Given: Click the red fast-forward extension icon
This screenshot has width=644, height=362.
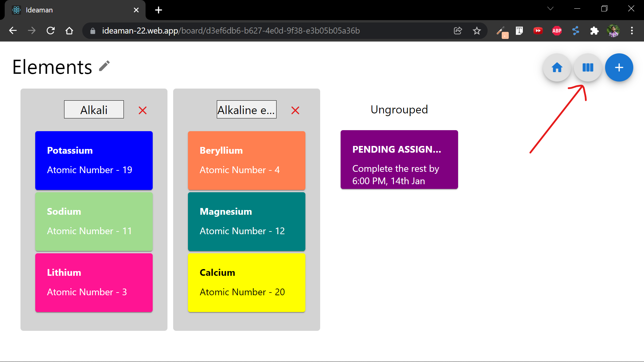Looking at the screenshot, I should [x=538, y=31].
